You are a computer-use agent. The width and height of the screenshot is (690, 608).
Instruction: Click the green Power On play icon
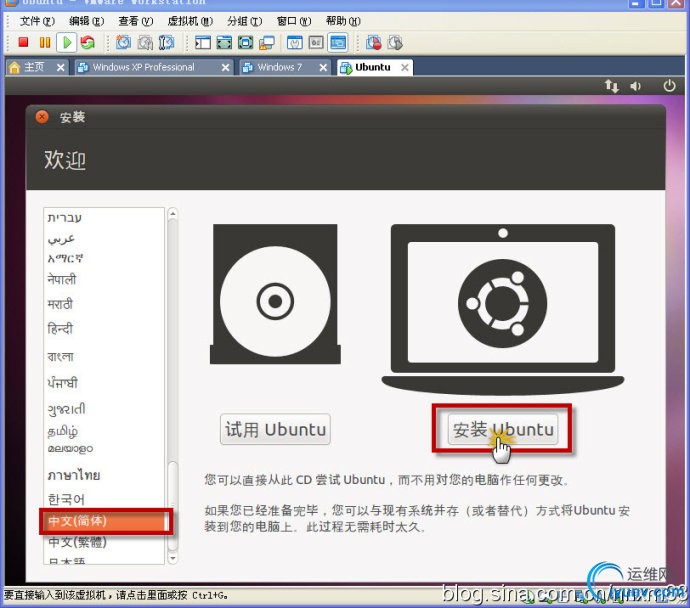(x=67, y=43)
